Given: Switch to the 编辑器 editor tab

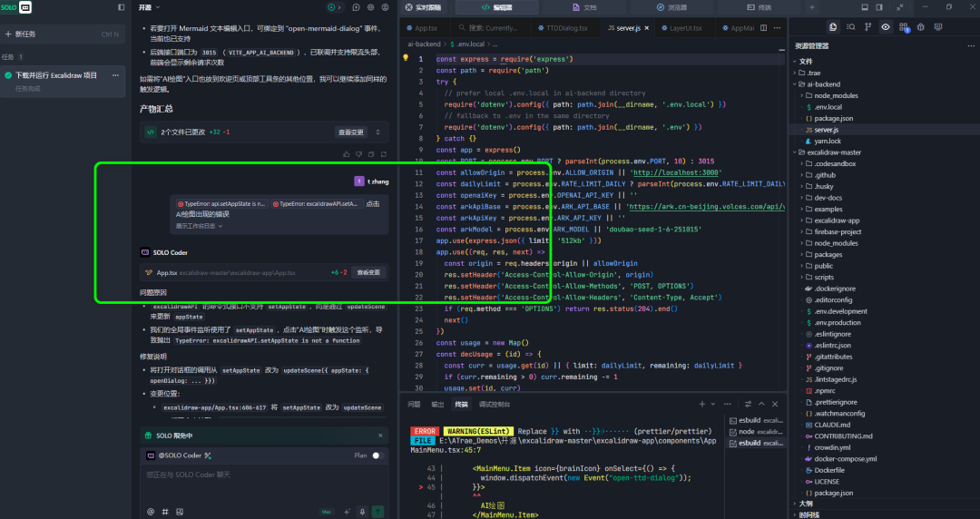Looking at the screenshot, I should point(497,7).
